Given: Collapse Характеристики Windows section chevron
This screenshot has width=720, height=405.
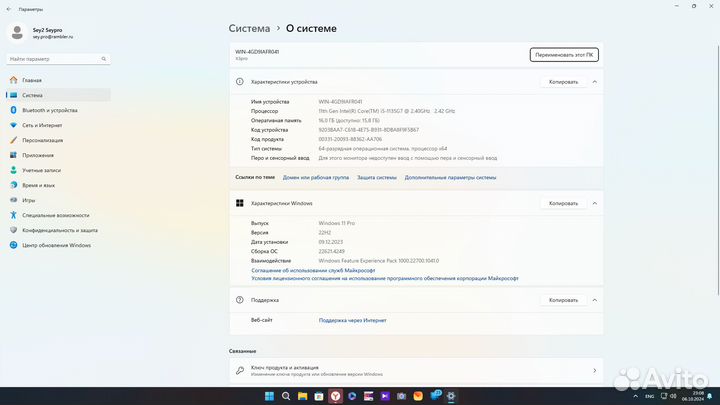Looking at the screenshot, I should tap(595, 203).
